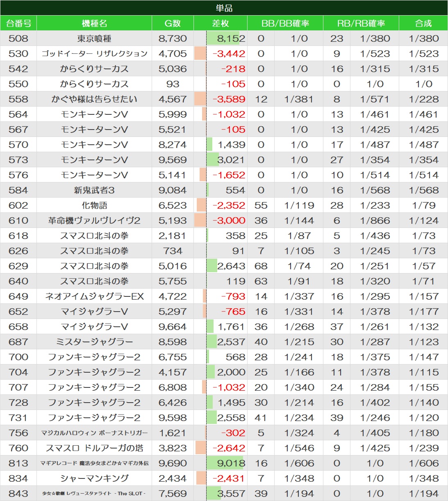448x501 pixels.
Task: Click machine number 652
Action: 18,312
